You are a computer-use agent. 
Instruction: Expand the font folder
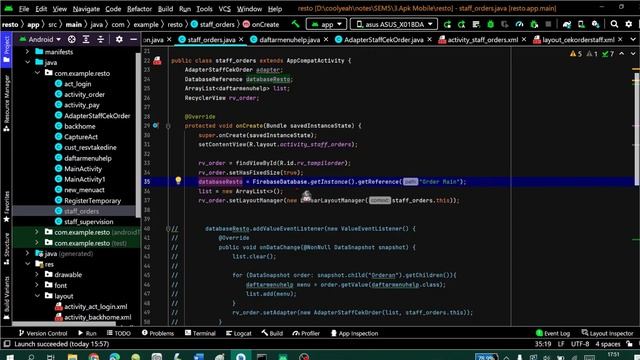tap(37, 285)
